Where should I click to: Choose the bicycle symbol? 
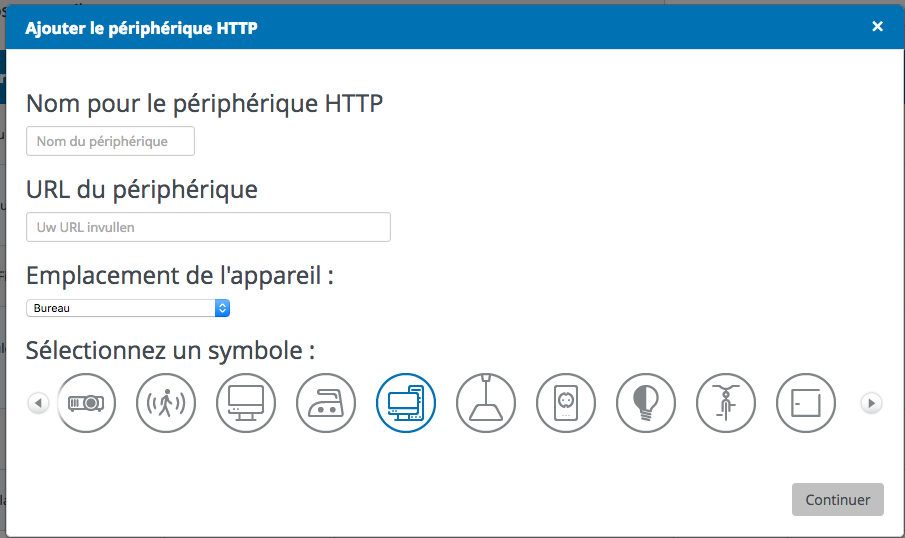click(726, 403)
